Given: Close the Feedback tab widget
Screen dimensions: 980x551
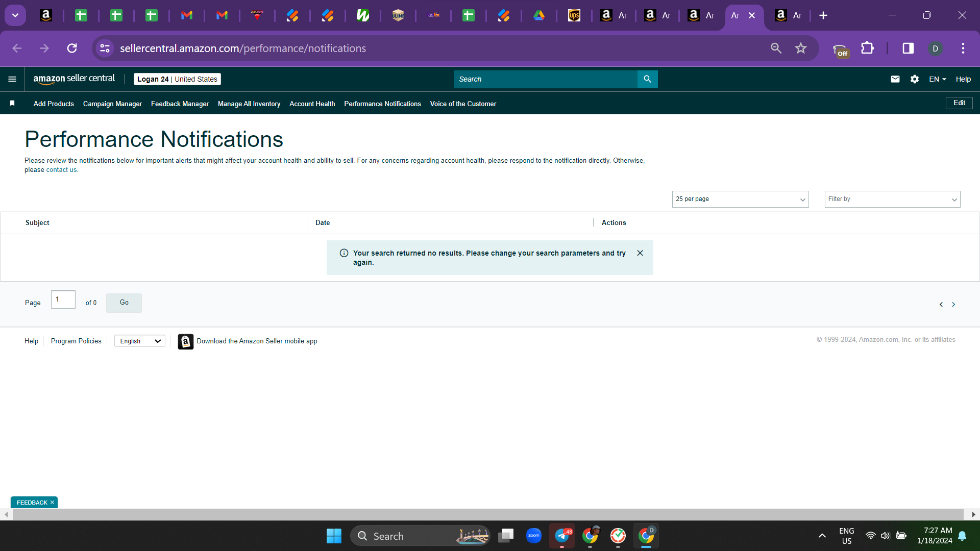Looking at the screenshot, I should pyautogui.click(x=52, y=503).
